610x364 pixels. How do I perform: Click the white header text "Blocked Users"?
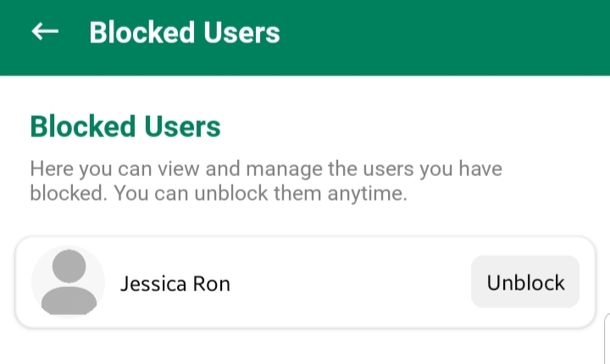[185, 33]
